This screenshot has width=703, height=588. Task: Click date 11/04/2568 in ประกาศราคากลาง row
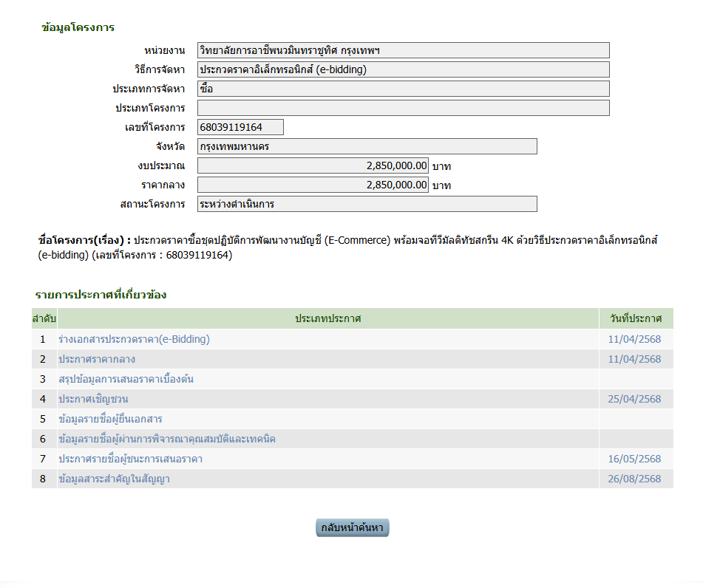tap(634, 360)
